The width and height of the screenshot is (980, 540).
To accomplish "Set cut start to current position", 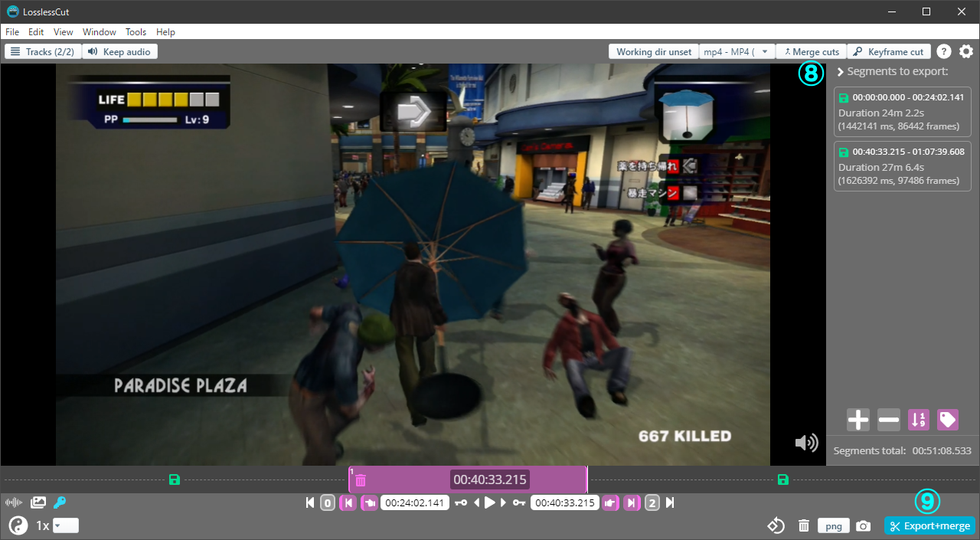I will tap(369, 503).
